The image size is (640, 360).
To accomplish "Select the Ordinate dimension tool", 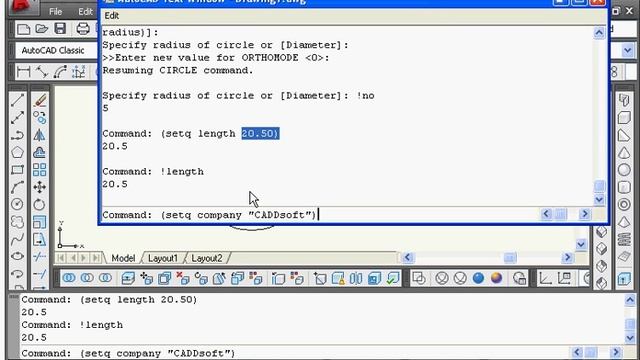I will tap(78, 72).
